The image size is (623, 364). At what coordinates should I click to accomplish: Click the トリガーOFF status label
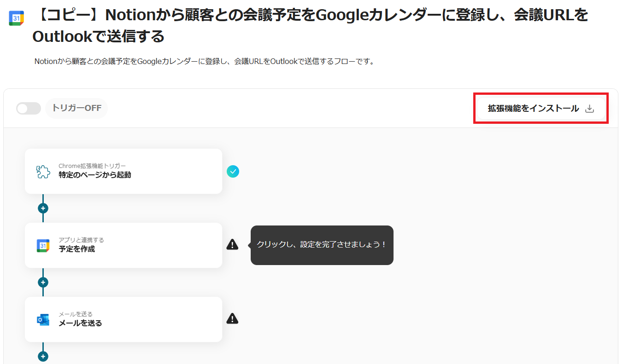click(76, 109)
